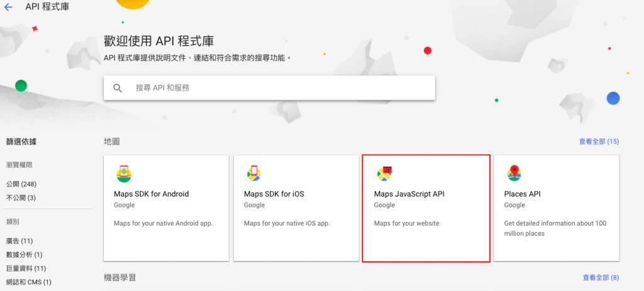Image resolution: width=644 pixels, height=291 pixels.
Task: Click the 地圖 section heading
Action: pos(112,141)
